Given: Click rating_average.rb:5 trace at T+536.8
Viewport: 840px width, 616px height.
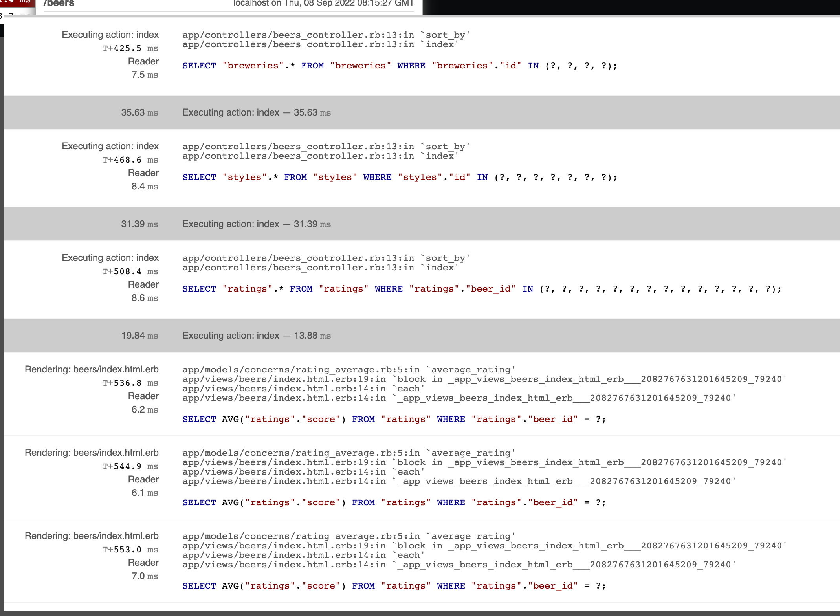Looking at the screenshot, I should [x=348, y=370].
